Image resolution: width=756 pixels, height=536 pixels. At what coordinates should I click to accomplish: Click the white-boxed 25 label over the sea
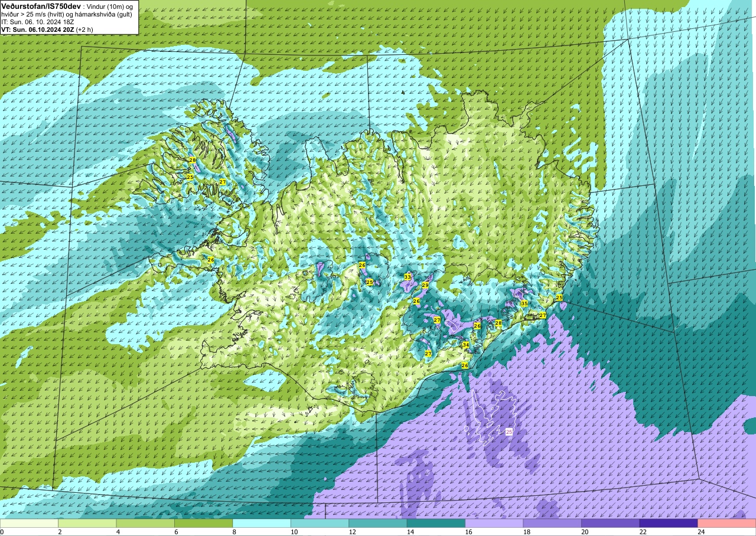(509, 433)
